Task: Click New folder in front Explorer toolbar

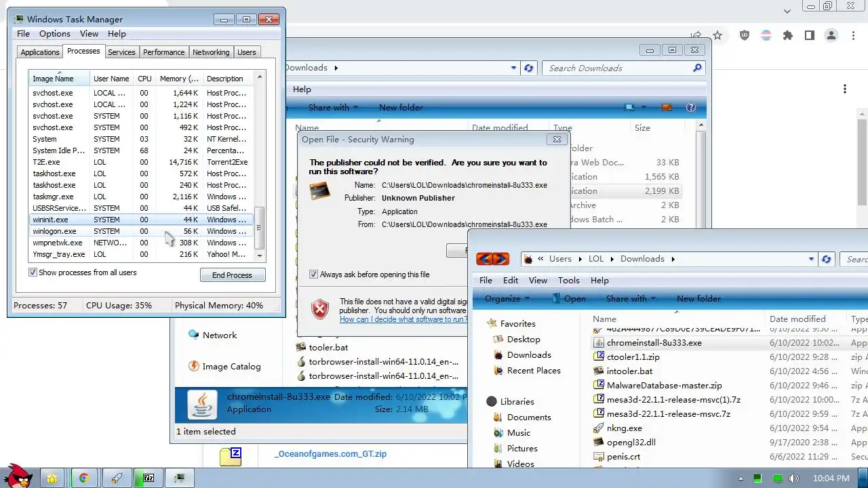Action: (698, 299)
